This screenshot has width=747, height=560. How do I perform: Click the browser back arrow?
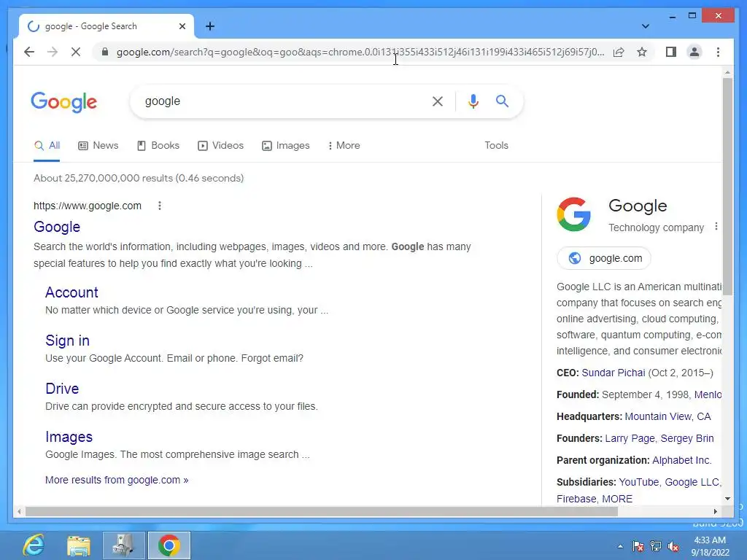point(29,52)
